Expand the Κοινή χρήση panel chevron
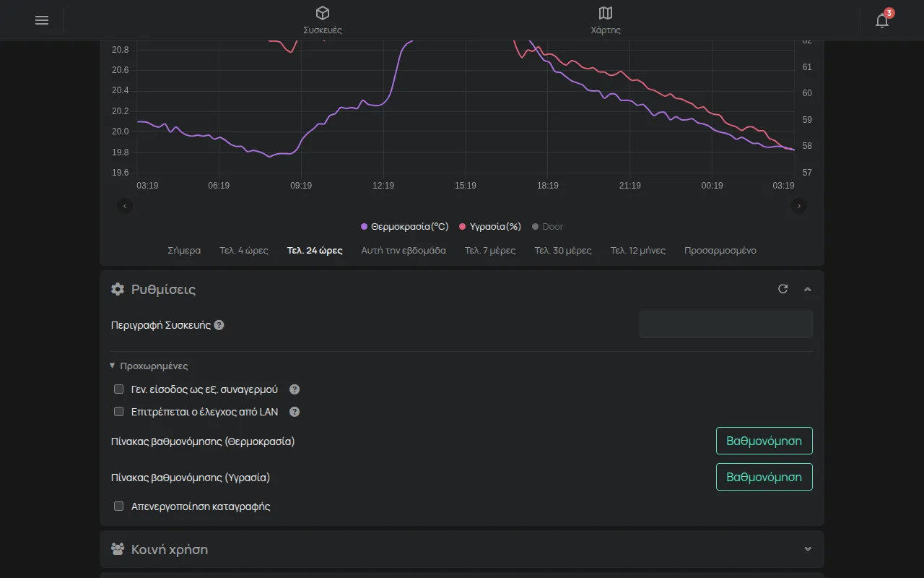Viewport: 924px width, 578px height. pos(808,549)
